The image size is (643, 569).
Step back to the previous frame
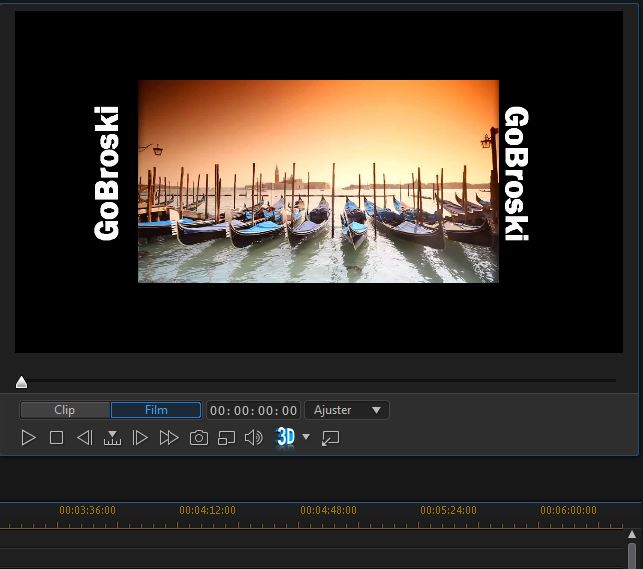(85, 438)
